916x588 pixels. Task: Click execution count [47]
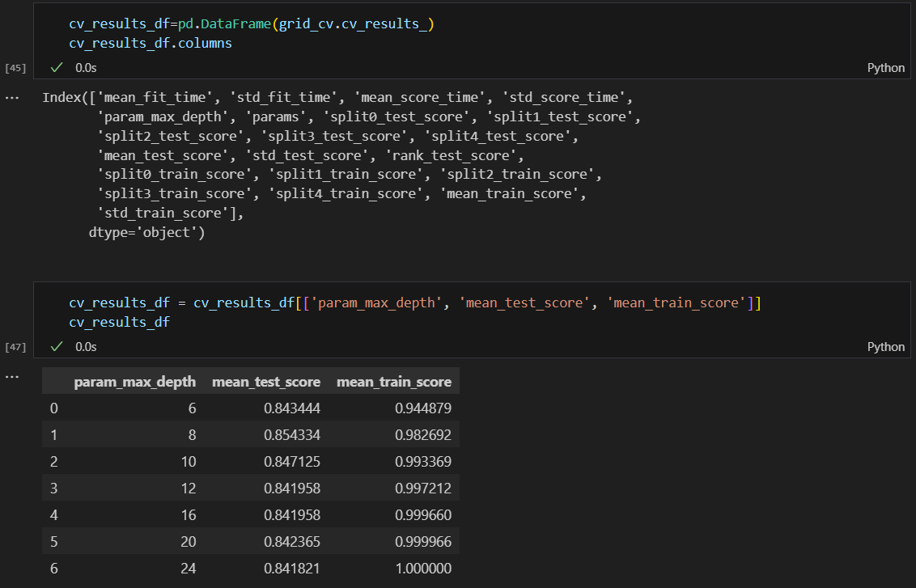pos(15,347)
